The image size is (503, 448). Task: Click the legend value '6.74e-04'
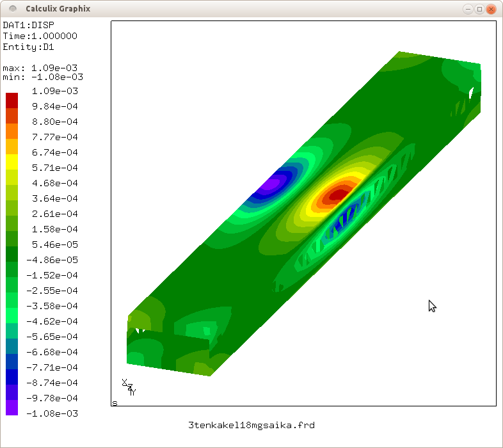pos(55,152)
